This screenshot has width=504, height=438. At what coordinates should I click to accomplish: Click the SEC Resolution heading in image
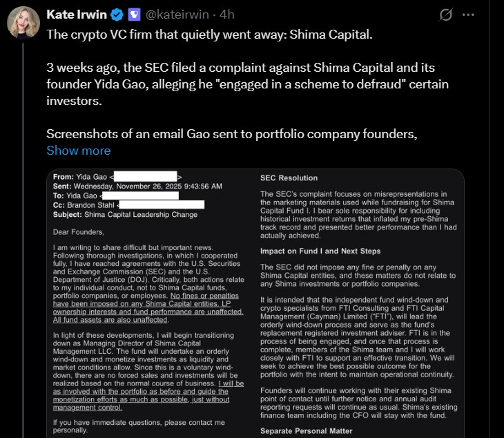coord(289,178)
